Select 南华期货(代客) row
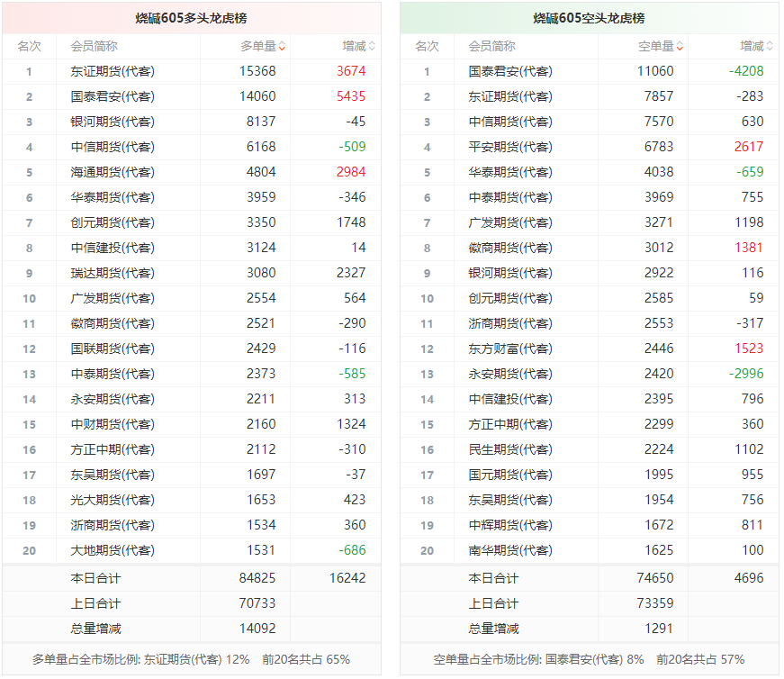The width and height of the screenshot is (784, 679). pyautogui.click(x=589, y=550)
